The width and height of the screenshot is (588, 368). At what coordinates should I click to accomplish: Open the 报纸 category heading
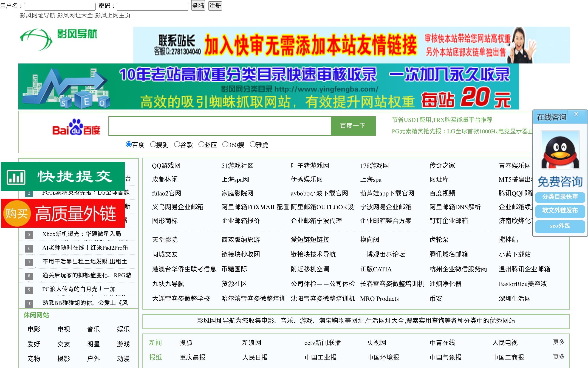[155, 357]
